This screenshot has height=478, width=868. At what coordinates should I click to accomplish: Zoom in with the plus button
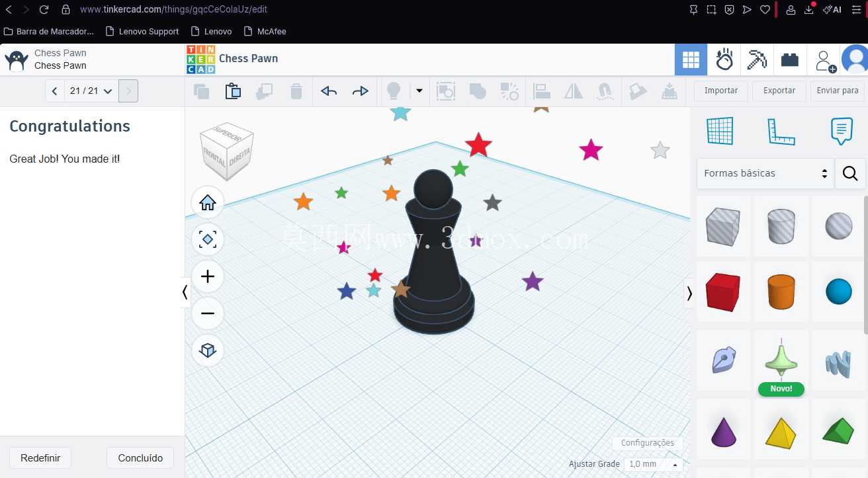[208, 276]
